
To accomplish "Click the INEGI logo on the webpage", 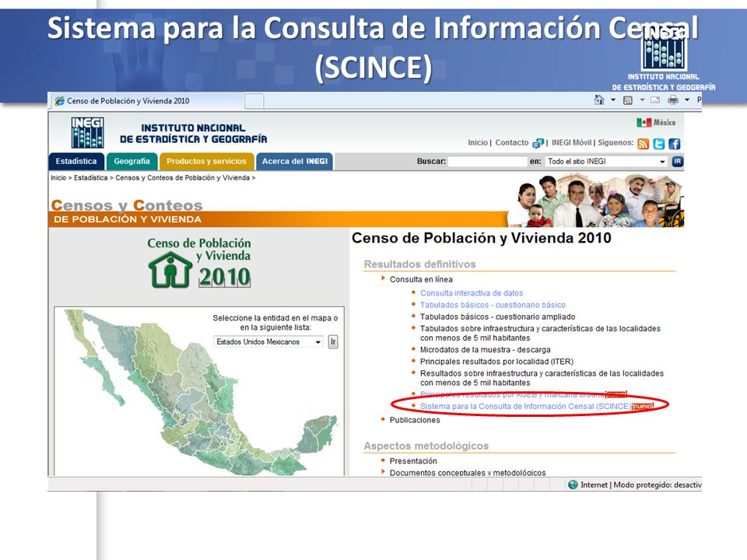I will coord(88,132).
